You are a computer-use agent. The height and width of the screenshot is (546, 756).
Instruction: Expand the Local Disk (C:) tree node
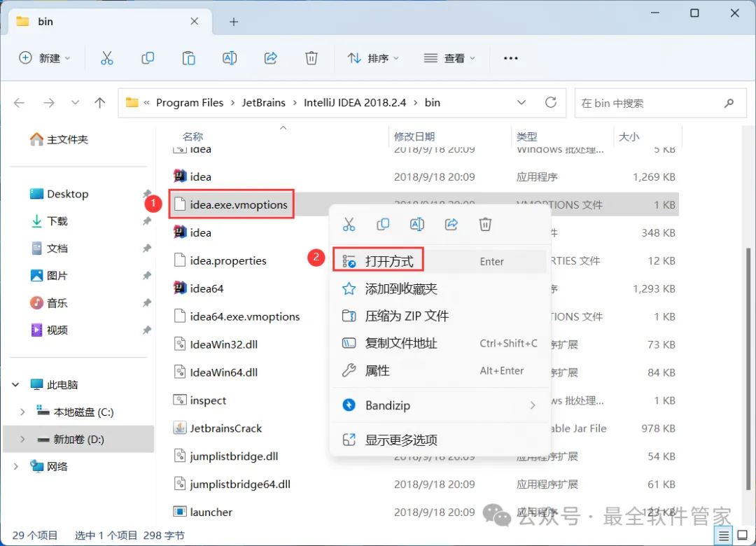click(x=22, y=412)
